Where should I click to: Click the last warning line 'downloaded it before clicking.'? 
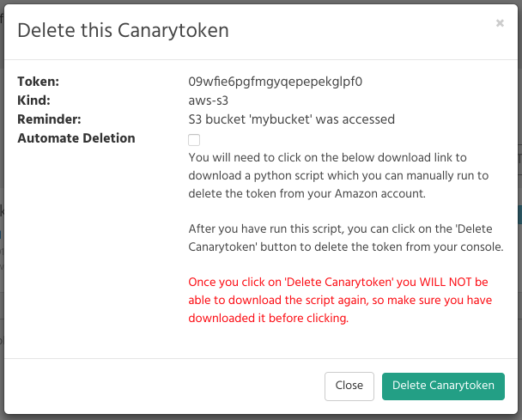pos(269,318)
